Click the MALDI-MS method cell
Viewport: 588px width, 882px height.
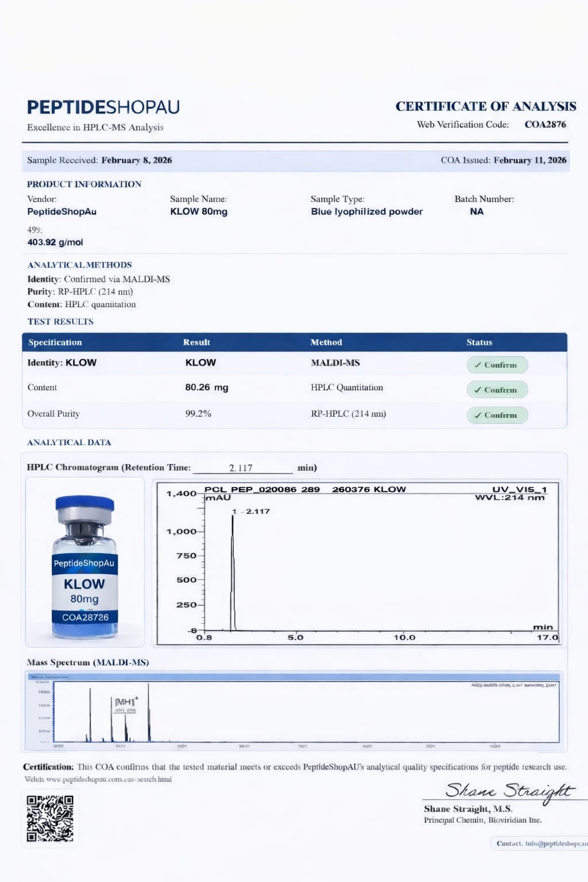click(x=335, y=363)
